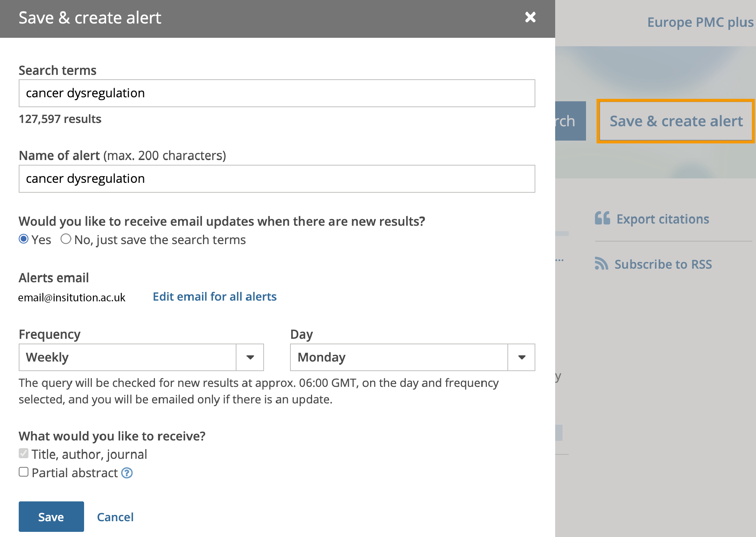Click the Weekly frequency combo box
Screen dimensions: 756x537
[x=127, y=357]
